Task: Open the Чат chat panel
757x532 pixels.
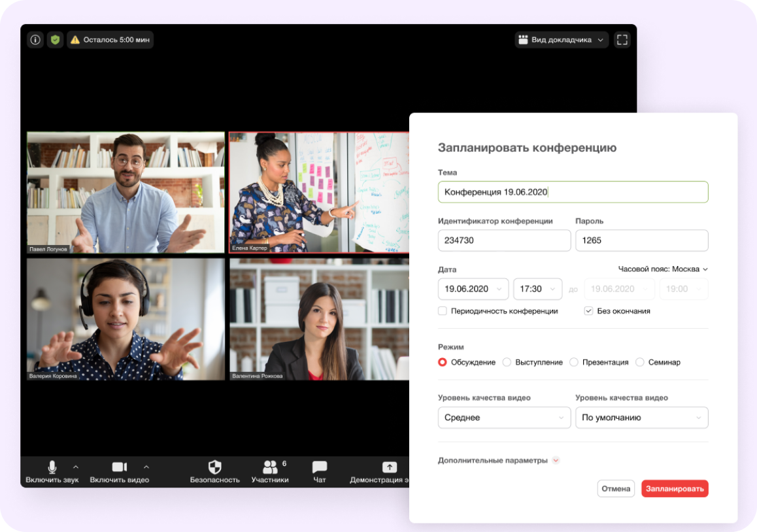Action: [x=320, y=472]
